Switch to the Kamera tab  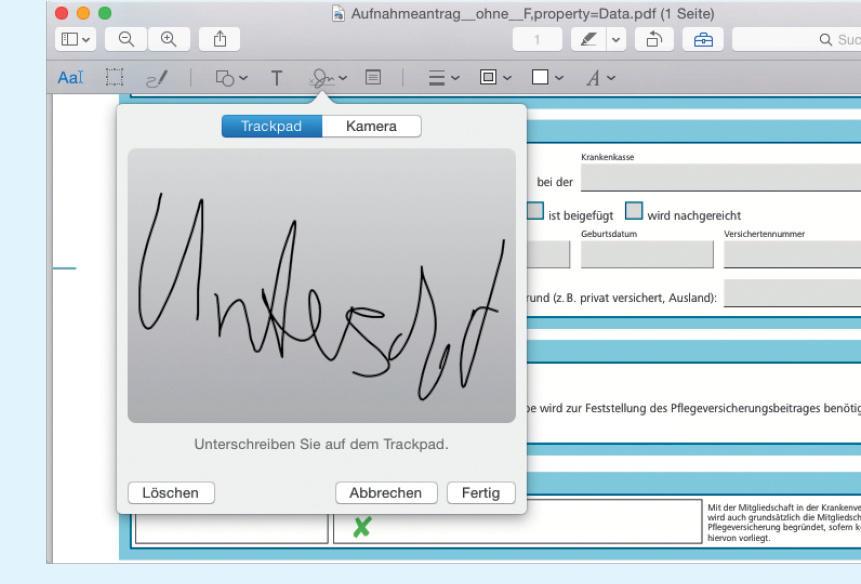coord(371,126)
